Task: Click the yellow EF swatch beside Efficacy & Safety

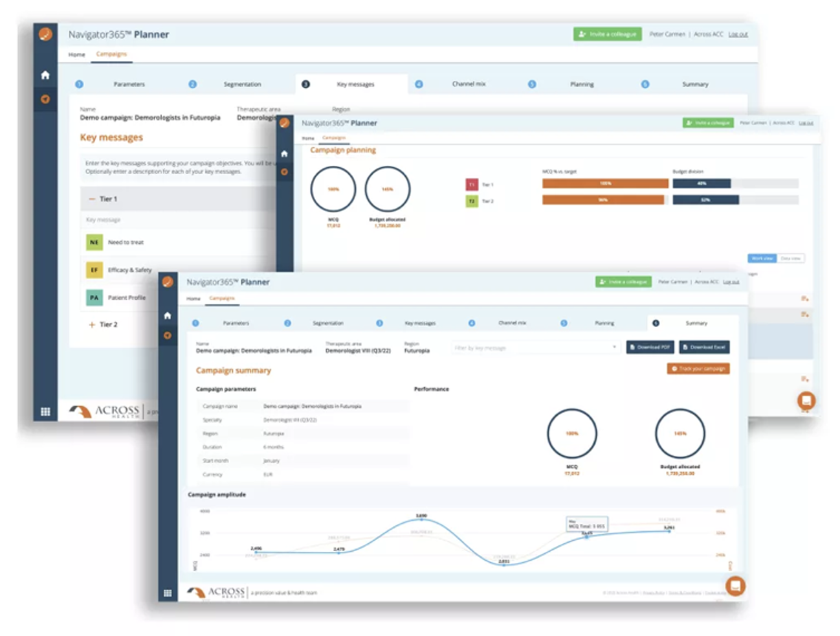Action: [x=94, y=270]
